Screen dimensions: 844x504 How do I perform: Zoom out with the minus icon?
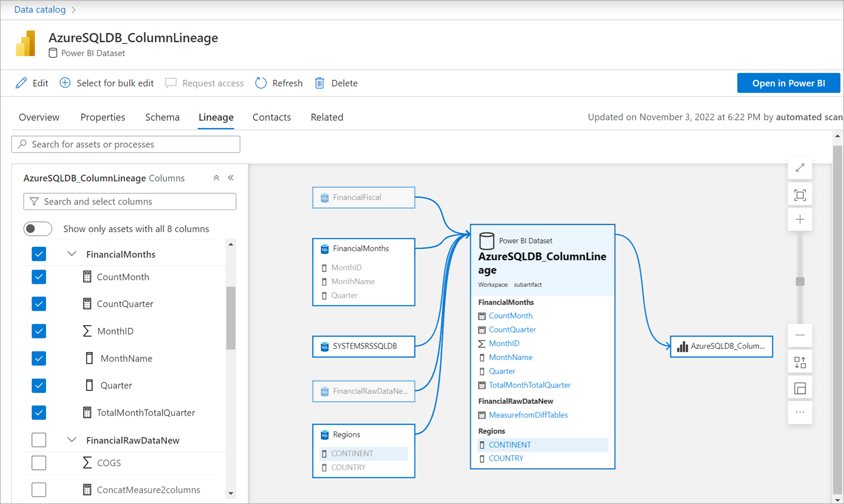(800, 335)
